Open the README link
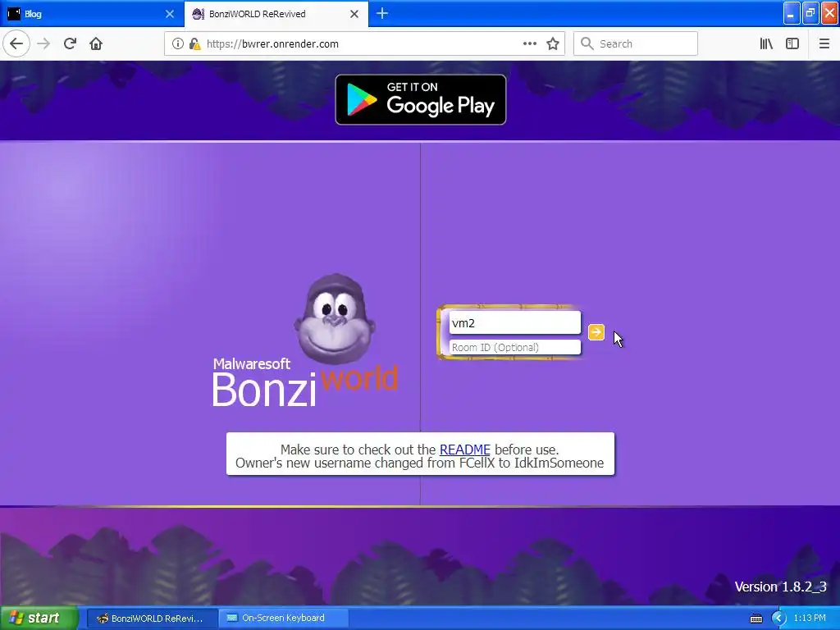This screenshot has height=630, width=840. (464, 450)
